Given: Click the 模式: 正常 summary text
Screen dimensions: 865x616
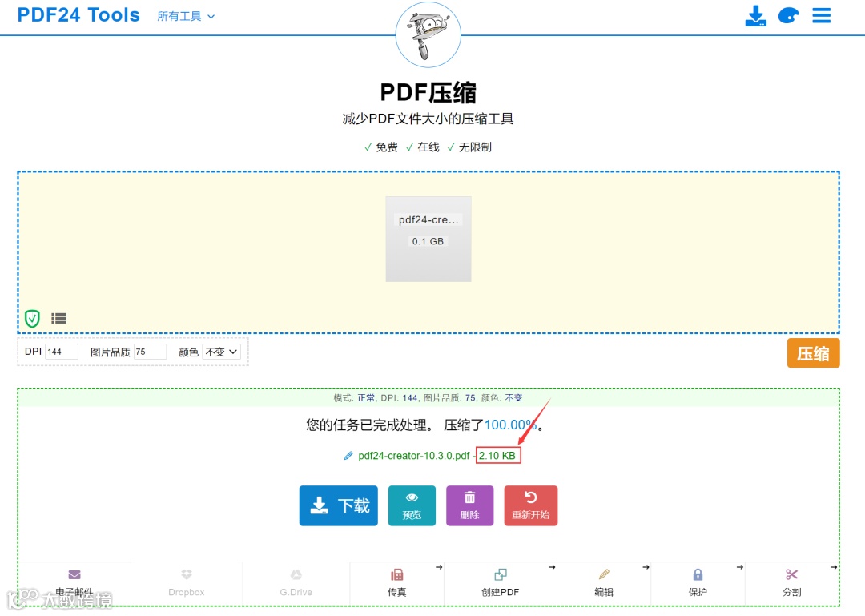Looking at the screenshot, I should [354, 398].
